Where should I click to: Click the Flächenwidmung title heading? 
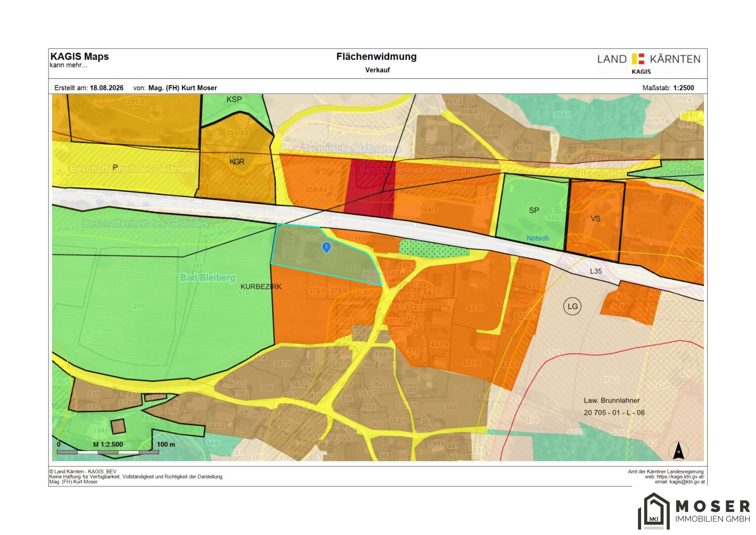pos(376,56)
